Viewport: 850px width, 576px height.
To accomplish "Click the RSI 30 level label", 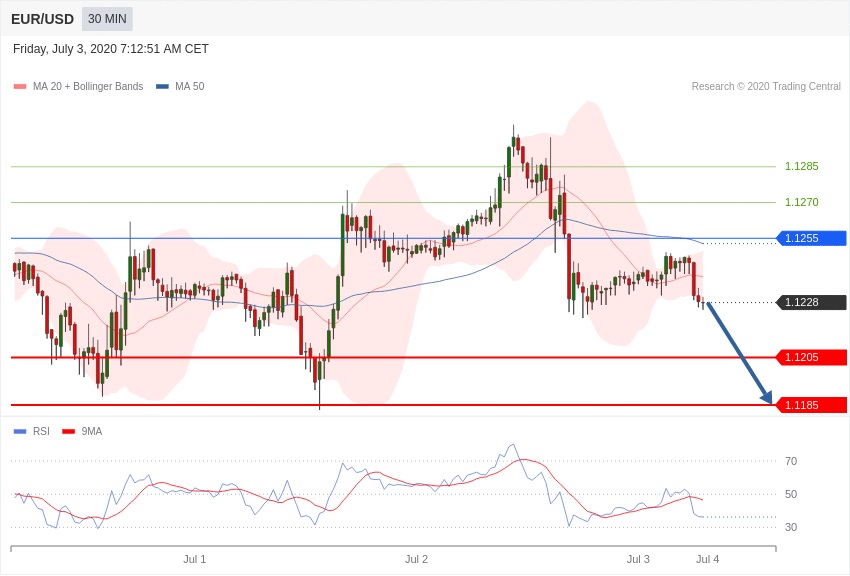I will point(791,527).
